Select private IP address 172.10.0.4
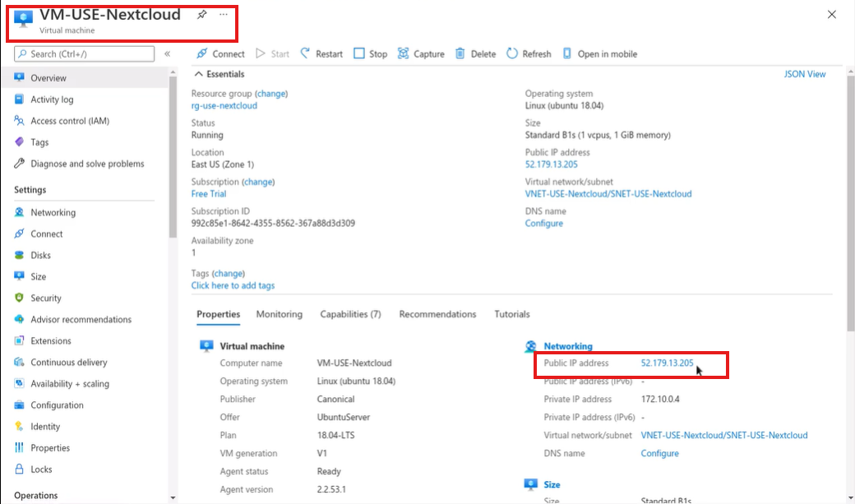This screenshot has width=855, height=504. point(660,400)
